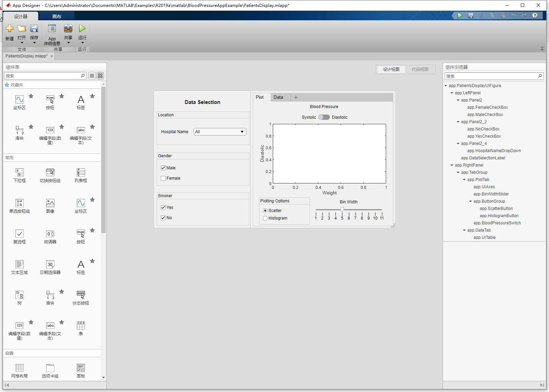Viewport: 549px width, 392px height.
Task: Select the 文本区域 (Text Area) component
Action: point(20,267)
